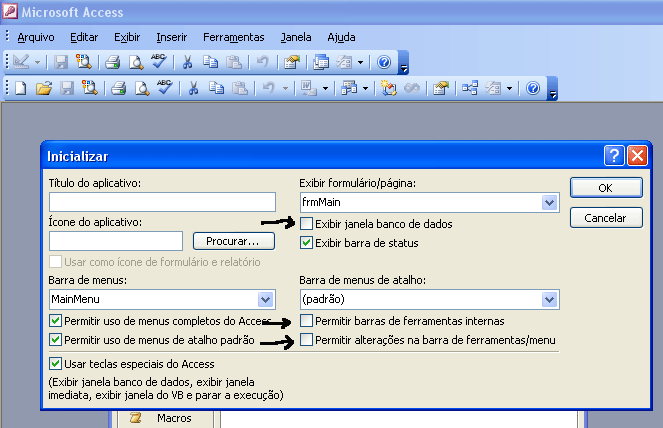Open New Object dropdown arrow in upper toolbar

point(360,63)
